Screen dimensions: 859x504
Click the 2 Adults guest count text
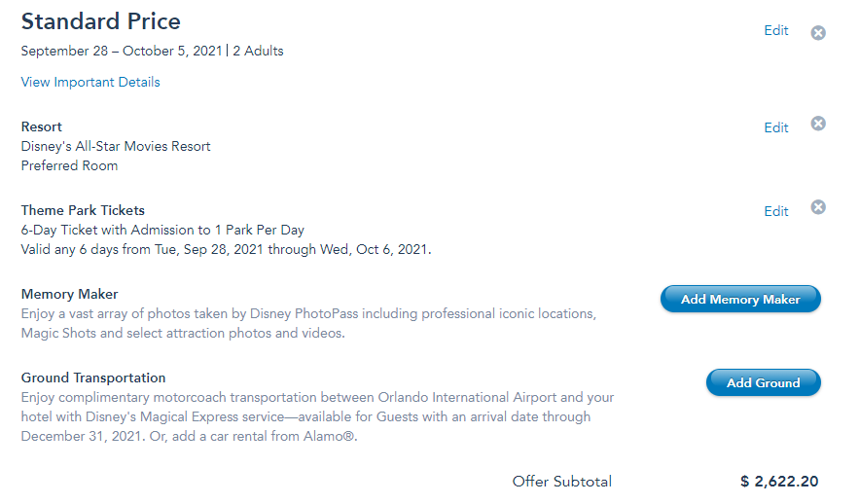[x=257, y=51]
